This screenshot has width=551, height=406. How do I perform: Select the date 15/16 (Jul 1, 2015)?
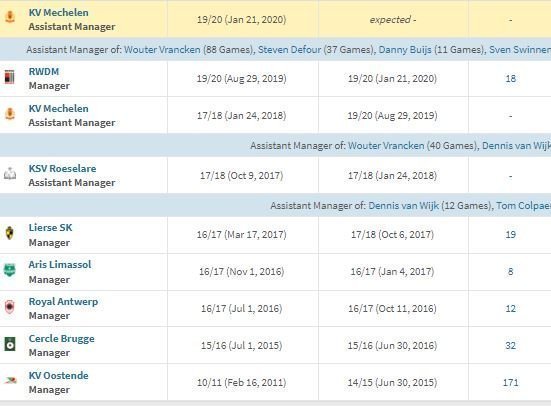click(241, 346)
